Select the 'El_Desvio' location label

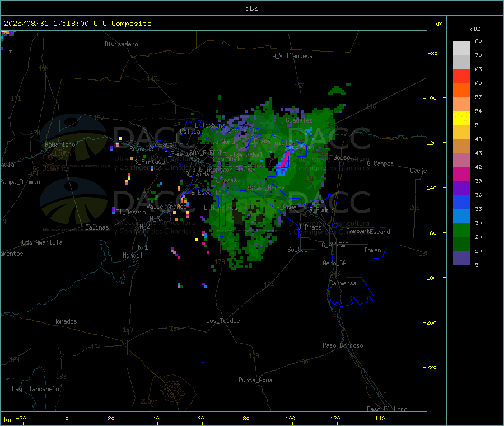click(131, 212)
